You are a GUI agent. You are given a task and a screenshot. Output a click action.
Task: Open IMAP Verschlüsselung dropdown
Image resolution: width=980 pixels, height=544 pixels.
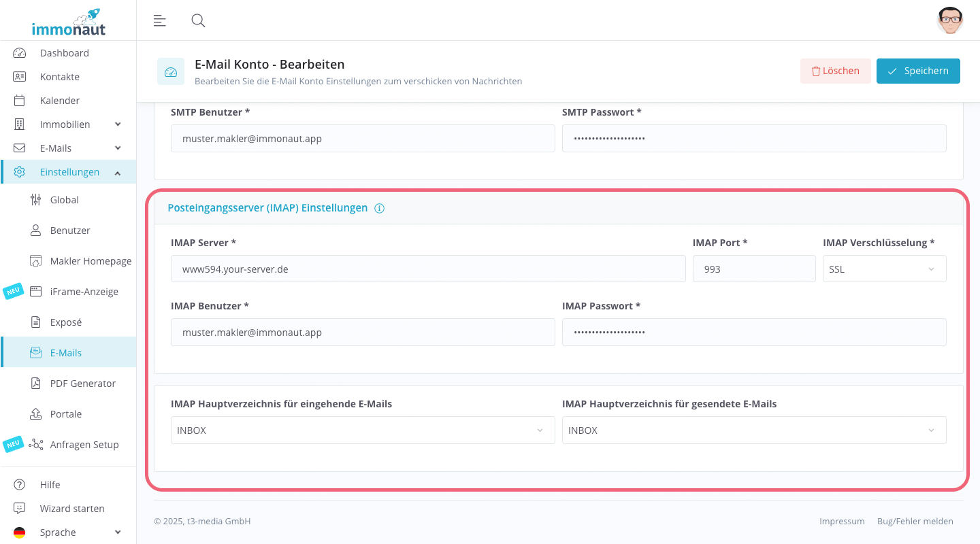[884, 269]
